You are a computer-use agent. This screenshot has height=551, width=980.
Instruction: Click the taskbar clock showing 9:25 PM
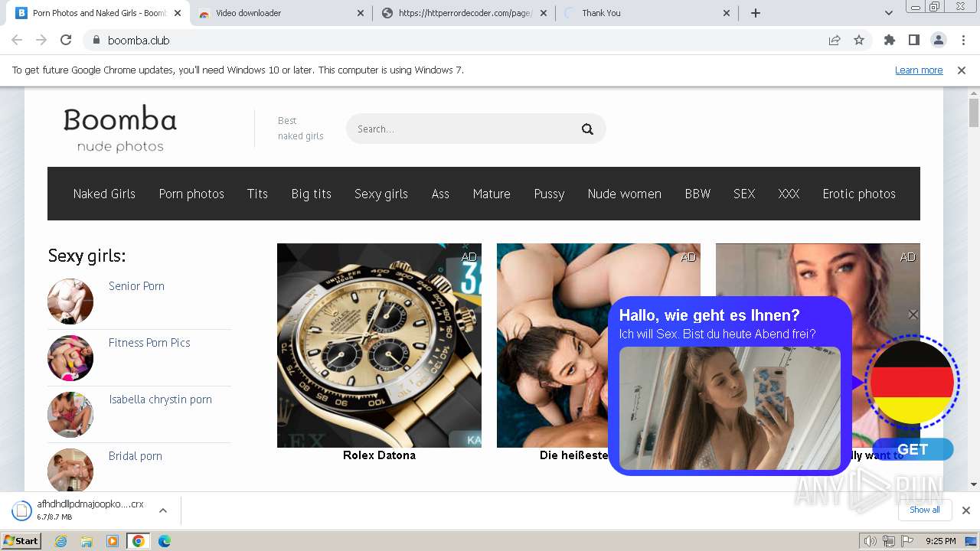click(940, 541)
